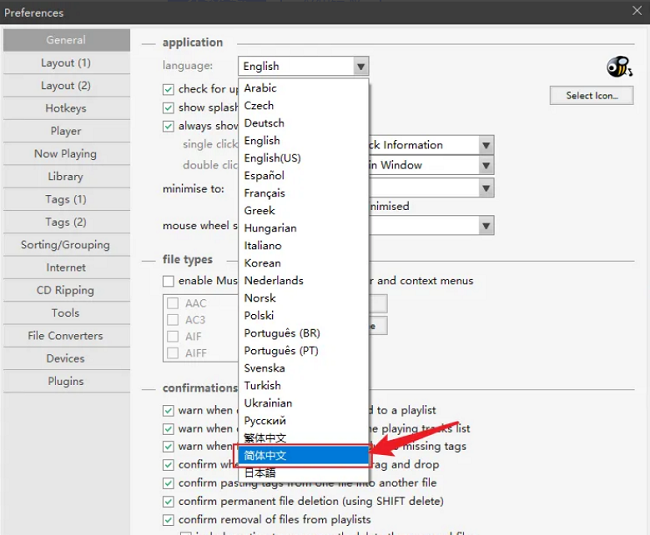The height and width of the screenshot is (535, 650).
Task: Toggle the check for updates checkbox
Action: point(169,90)
